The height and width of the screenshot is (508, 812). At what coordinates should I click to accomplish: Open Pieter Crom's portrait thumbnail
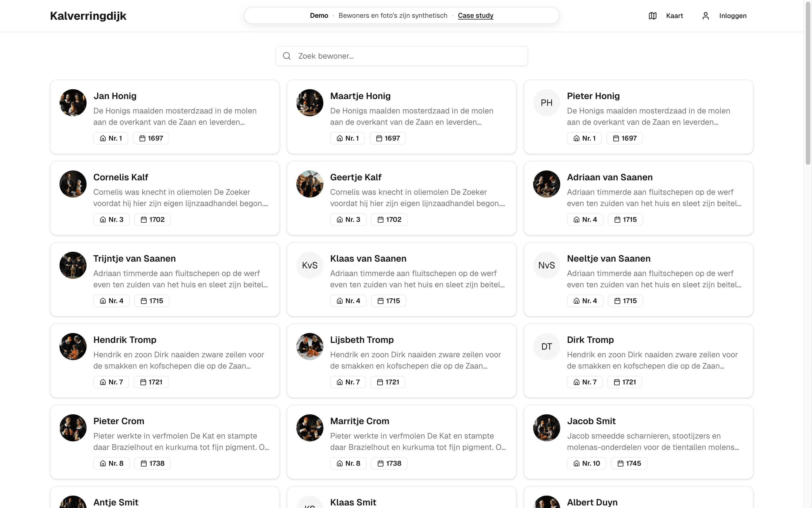pyautogui.click(x=73, y=428)
